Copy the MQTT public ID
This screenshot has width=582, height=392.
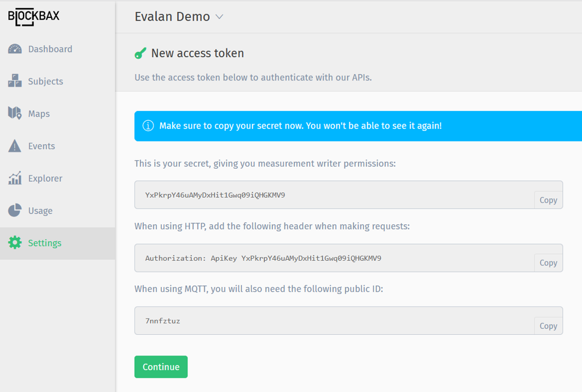click(x=548, y=326)
